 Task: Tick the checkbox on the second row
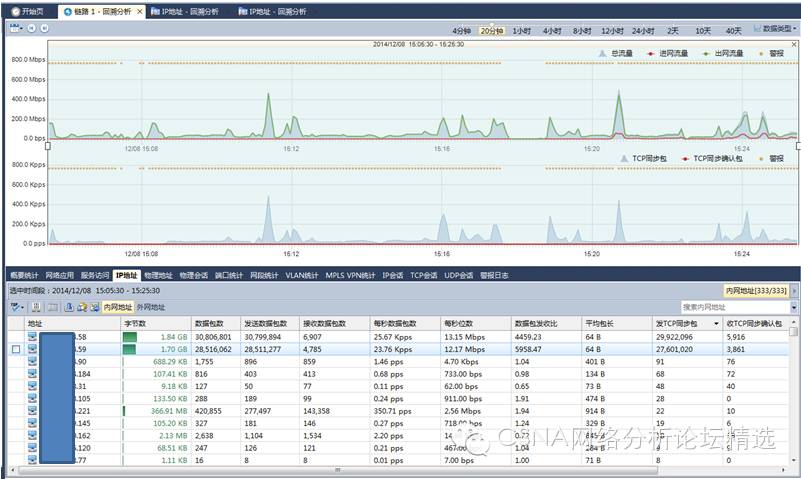[15, 350]
